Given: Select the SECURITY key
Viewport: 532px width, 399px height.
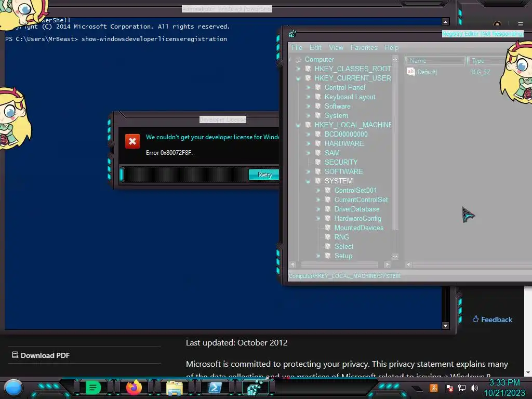Looking at the screenshot, I should [341, 162].
